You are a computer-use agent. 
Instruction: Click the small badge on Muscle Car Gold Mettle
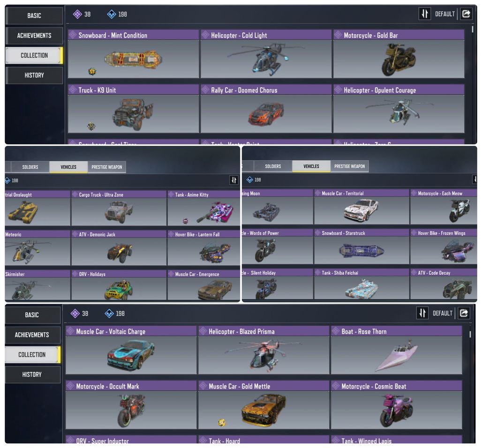(221, 423)
